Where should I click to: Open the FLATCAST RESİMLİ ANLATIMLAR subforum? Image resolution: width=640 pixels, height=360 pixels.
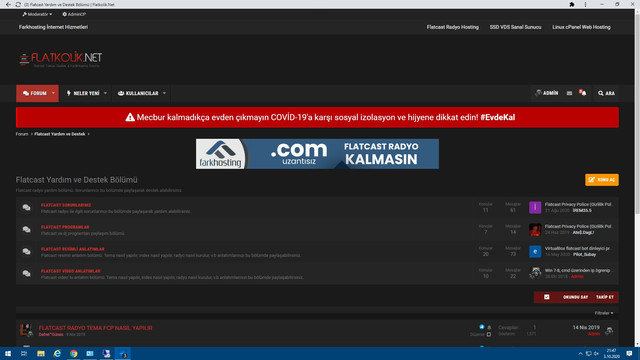tap(73, 249)
